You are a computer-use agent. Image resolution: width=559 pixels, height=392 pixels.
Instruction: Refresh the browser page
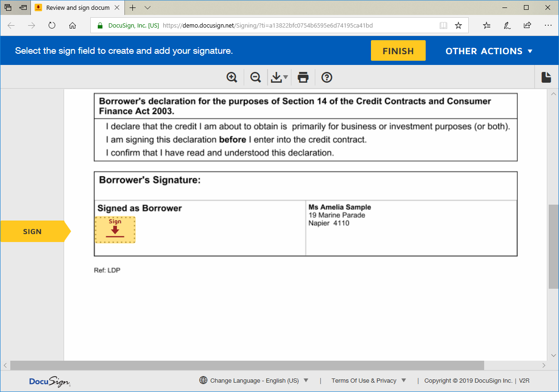(52, 26)
